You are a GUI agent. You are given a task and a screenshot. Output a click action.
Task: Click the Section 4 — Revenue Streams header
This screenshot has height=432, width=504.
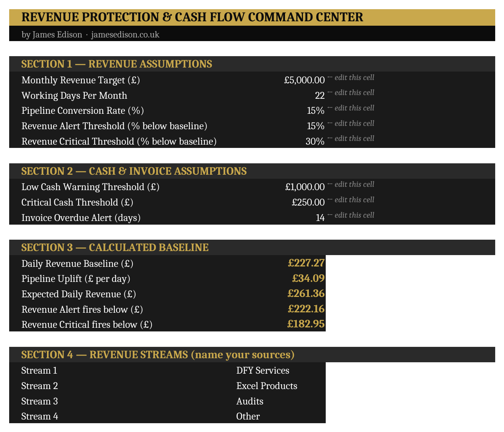pos(158,355)
